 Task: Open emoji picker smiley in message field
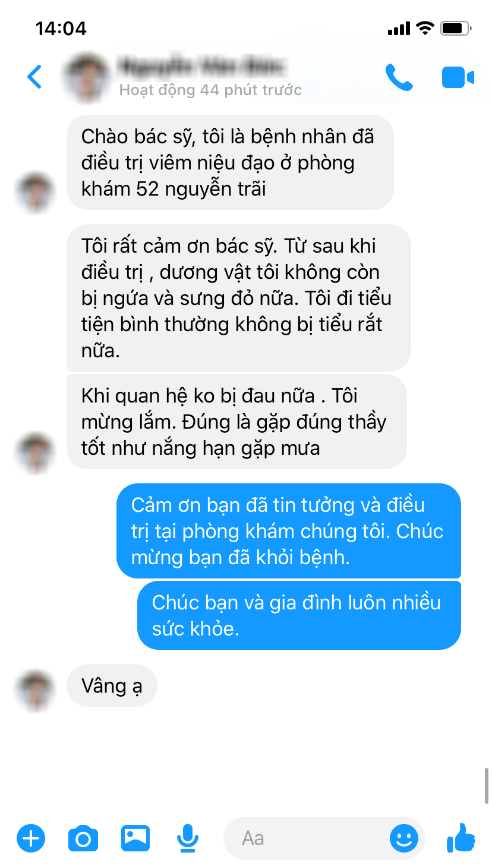pos(404,838)
